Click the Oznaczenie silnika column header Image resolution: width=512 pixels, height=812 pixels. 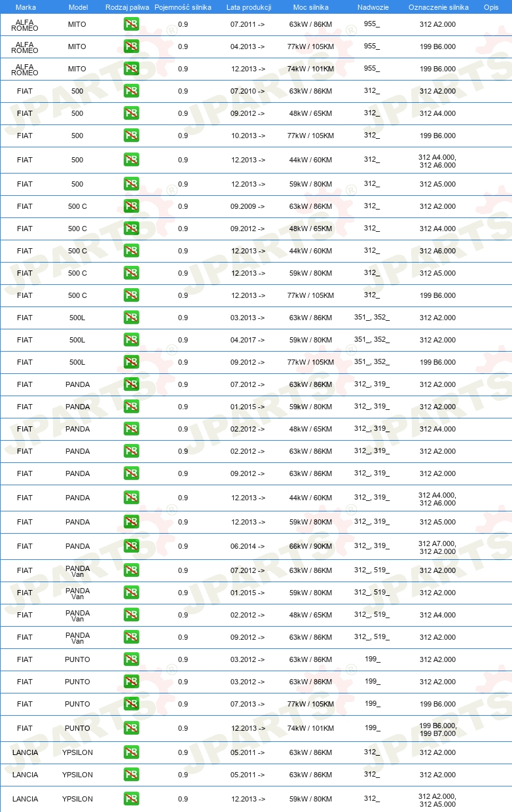tap(438, 7)
